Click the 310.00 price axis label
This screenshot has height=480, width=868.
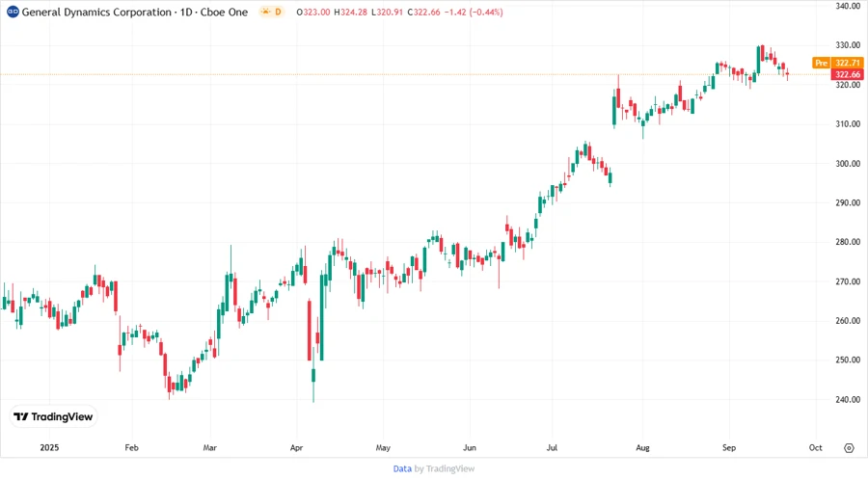click(x=848, y=124)
